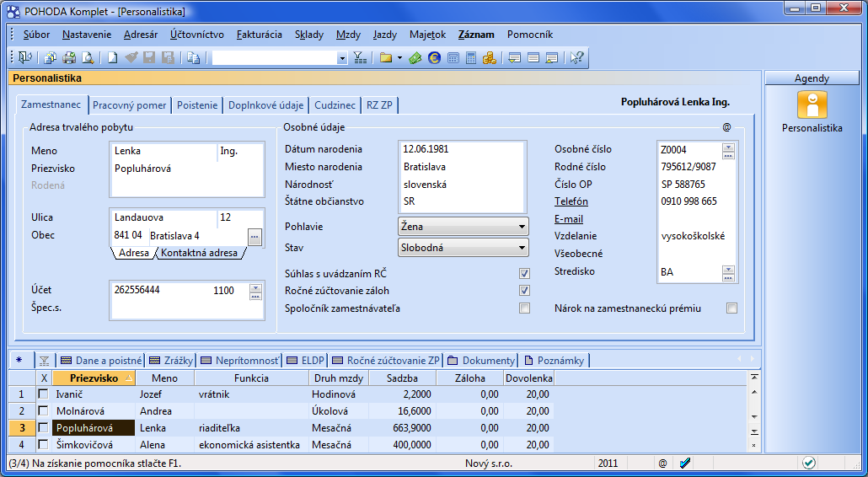Create a new record with blank page icon
Image resolution: width=868 pixels, height=477 pixels.
pos(112,57)
